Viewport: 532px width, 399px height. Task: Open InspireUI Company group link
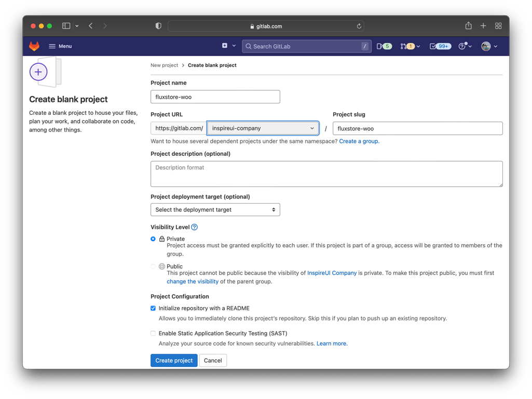[332, 273]
